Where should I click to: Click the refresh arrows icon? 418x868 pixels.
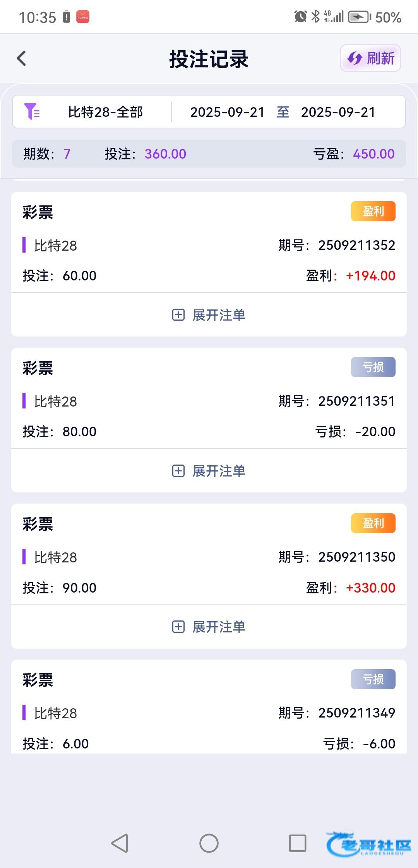coord(355,59)
